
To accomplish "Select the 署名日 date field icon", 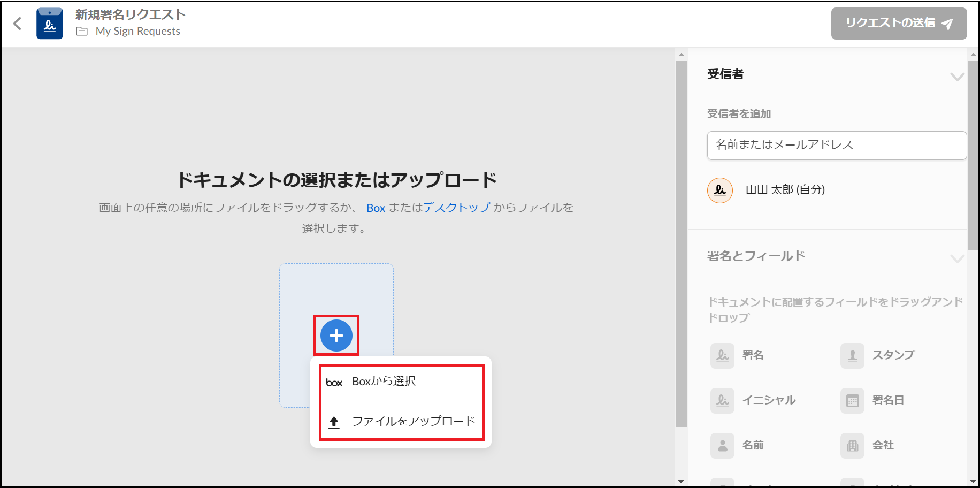I will pyautogui.click(x=852, y=401).
